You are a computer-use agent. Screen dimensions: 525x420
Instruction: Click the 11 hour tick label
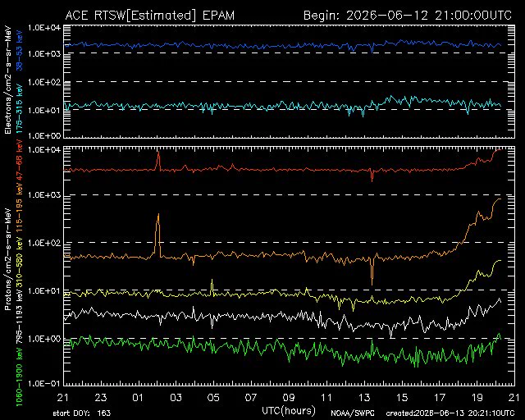coord(326,398)
